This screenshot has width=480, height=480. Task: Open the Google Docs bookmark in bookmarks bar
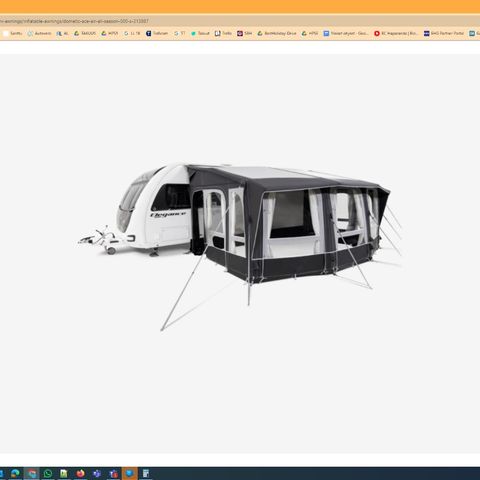tap(346, 33)
